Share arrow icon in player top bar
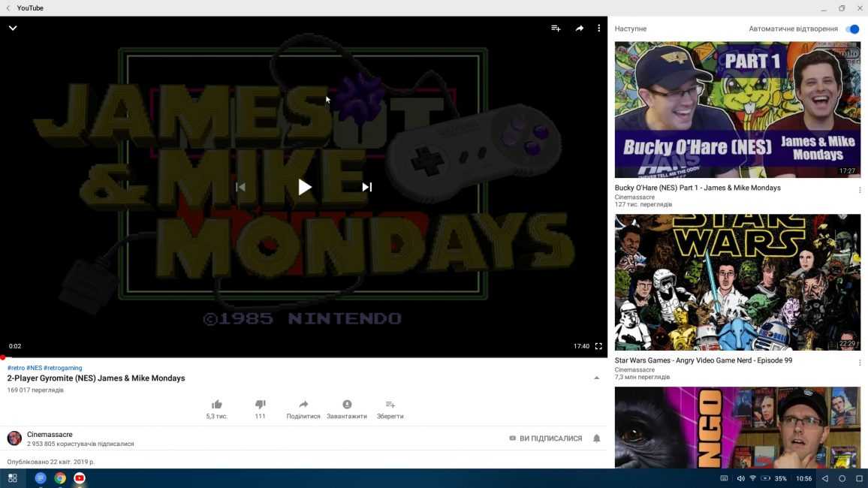The height and width of the screenshot is (488, 868). [x=579, y=29]
